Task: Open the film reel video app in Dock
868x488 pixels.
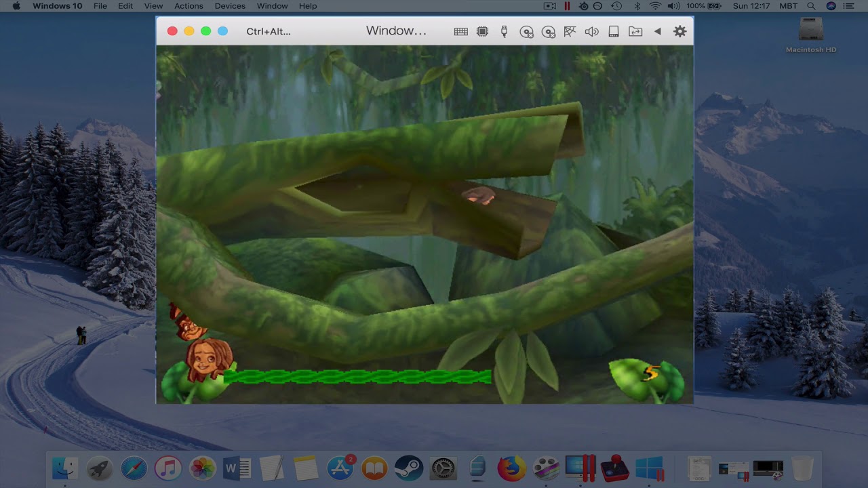Action: (x=546, y=468)
